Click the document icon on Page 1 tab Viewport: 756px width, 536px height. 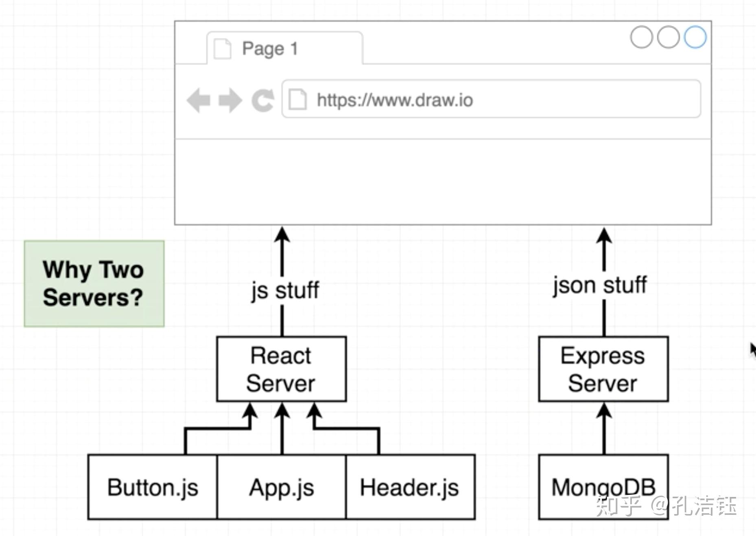223,49
